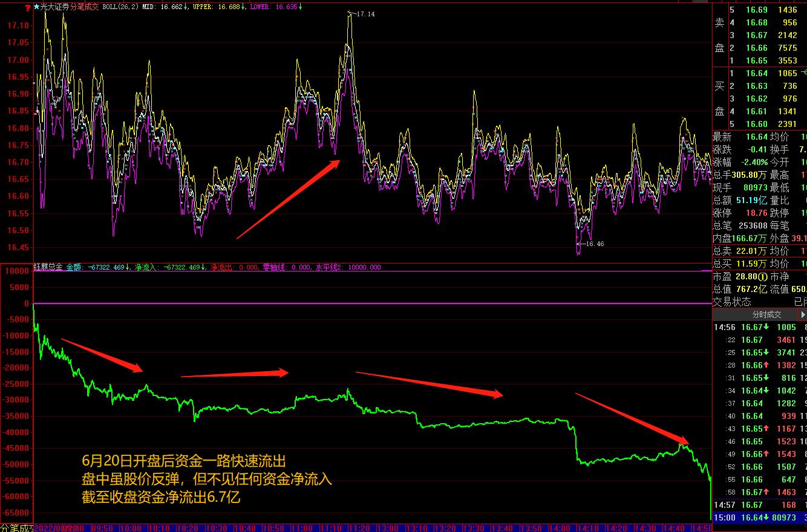Click buy volume 2391 at level 5
The image size is (807, 532).
point(788,124)
